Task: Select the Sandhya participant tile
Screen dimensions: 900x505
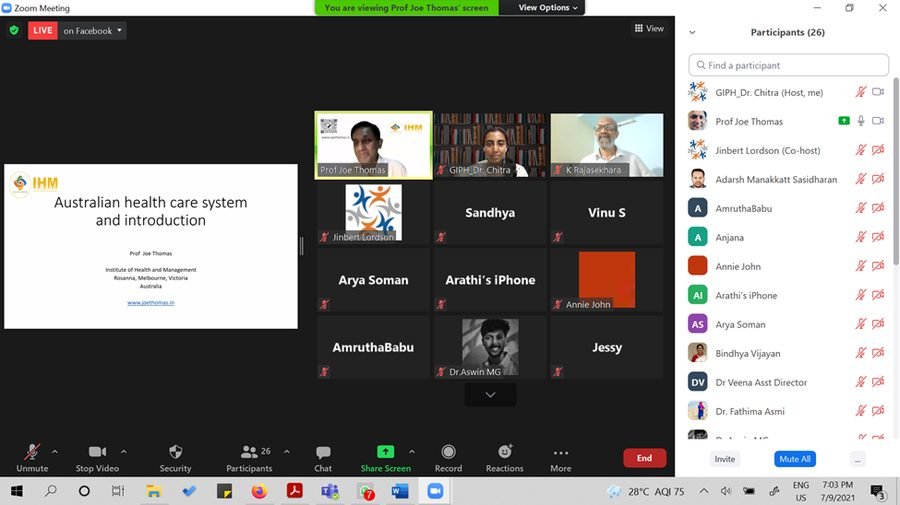Action: tap(490, 212)
